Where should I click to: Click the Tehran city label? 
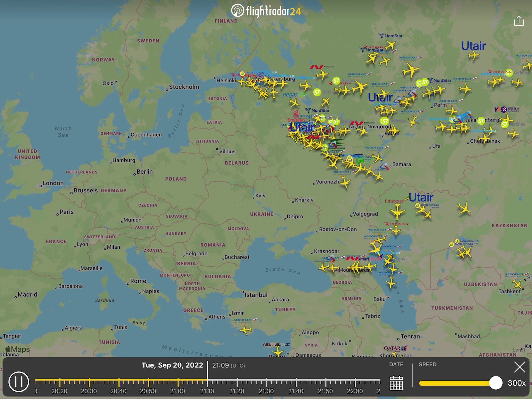[x=410, y=336]
